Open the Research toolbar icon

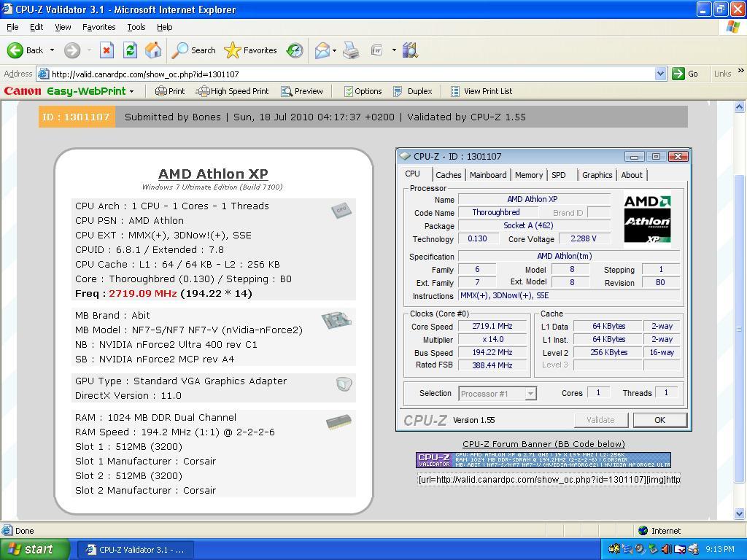pos(410,50)
